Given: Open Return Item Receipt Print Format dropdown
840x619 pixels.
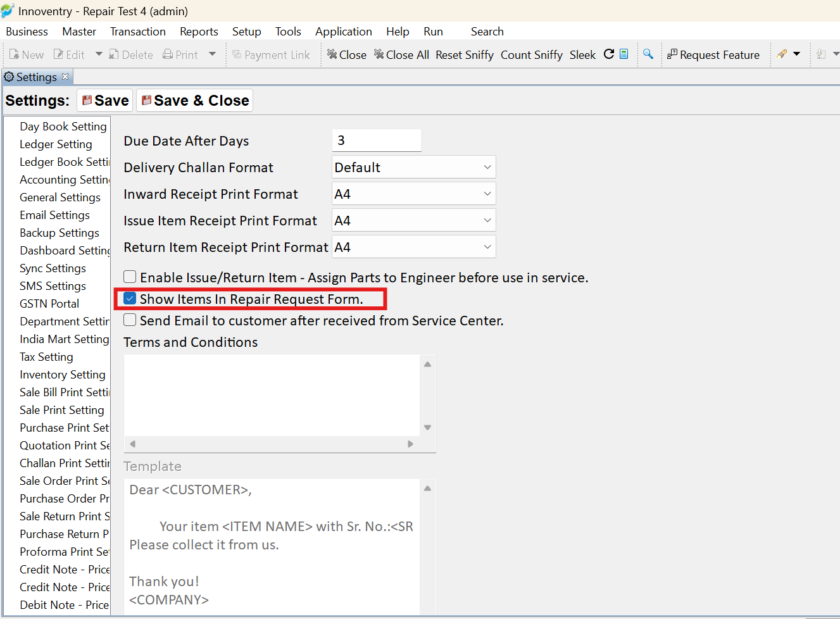Looking at the screenshot, I should pos(414,247).
